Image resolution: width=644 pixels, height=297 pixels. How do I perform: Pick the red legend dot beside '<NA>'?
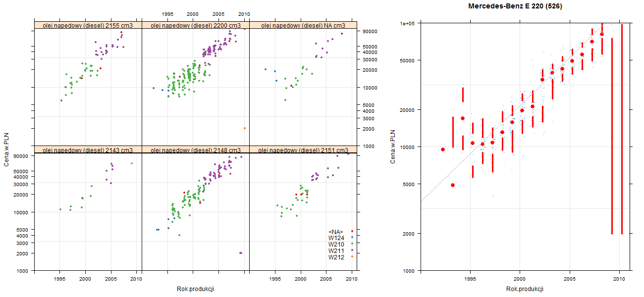pyautogui.click(x=352, y=231)
